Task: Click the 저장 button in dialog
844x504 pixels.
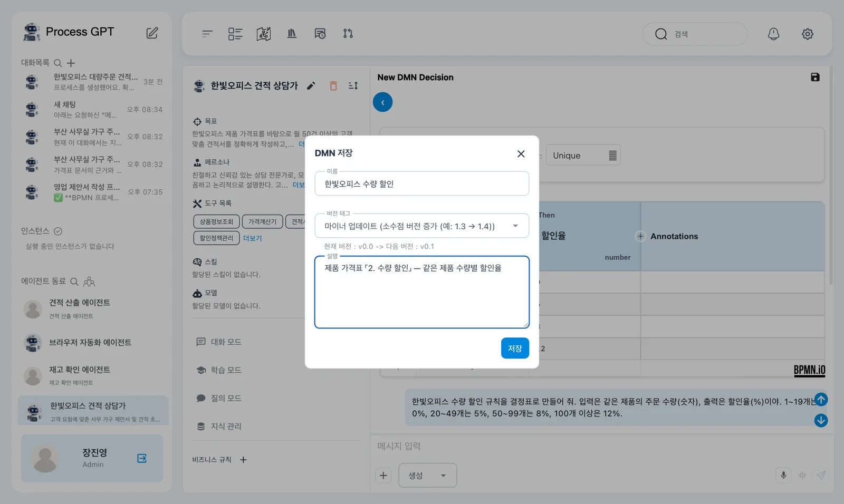Action: pos(515,348)
